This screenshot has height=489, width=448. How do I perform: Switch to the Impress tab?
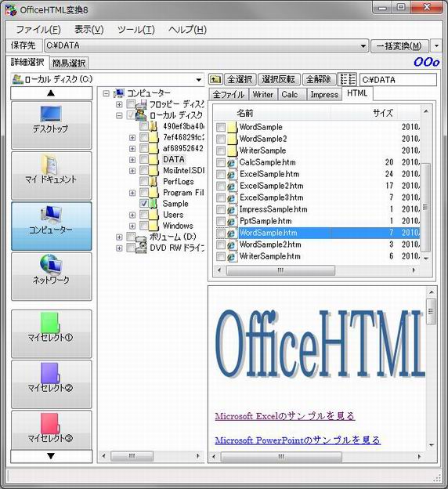click(324, 95)
